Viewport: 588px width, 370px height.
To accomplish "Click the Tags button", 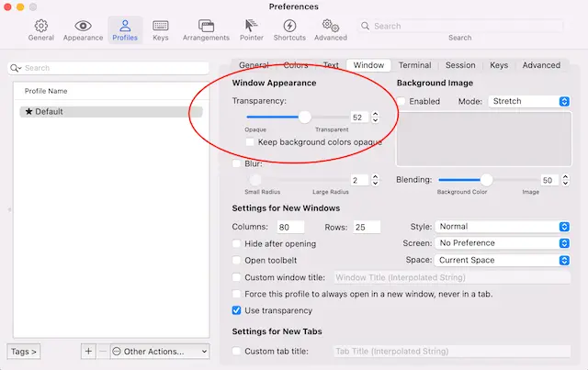I will pos(24,352).
